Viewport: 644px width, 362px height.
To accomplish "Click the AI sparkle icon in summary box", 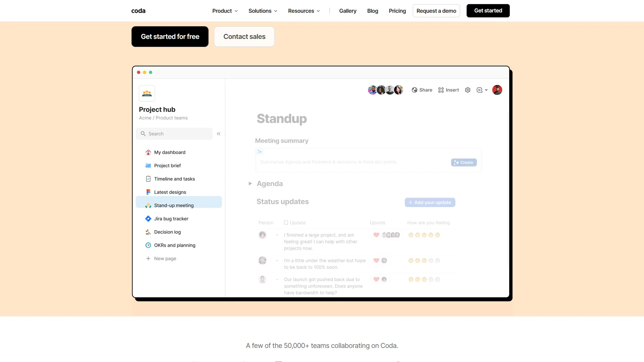I will (x=260, y=152).
